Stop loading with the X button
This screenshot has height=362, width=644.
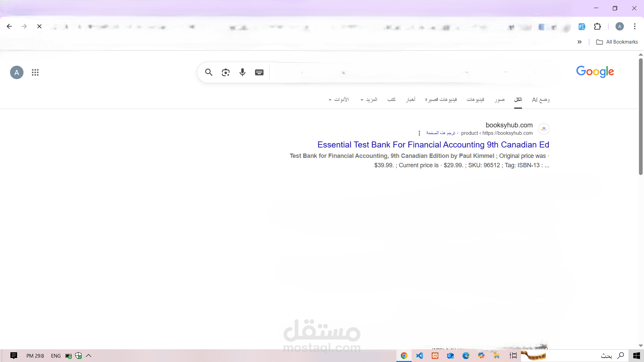[39, 26]
